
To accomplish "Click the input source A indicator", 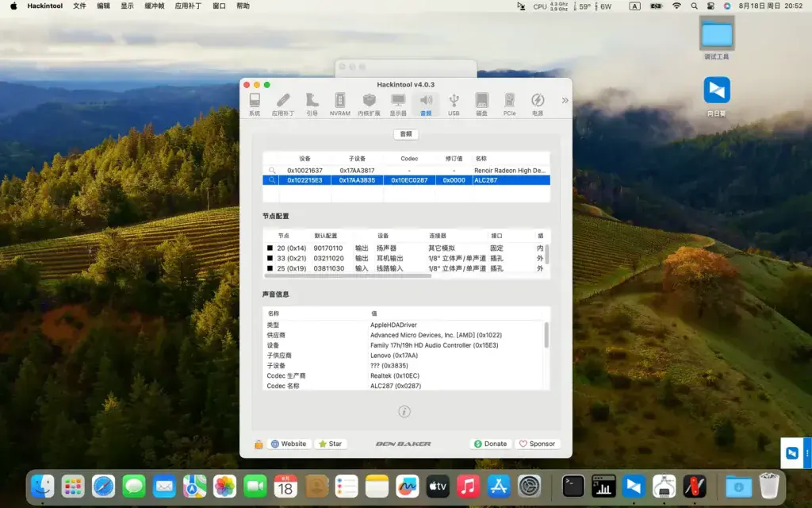I will (x=635, y=6).
